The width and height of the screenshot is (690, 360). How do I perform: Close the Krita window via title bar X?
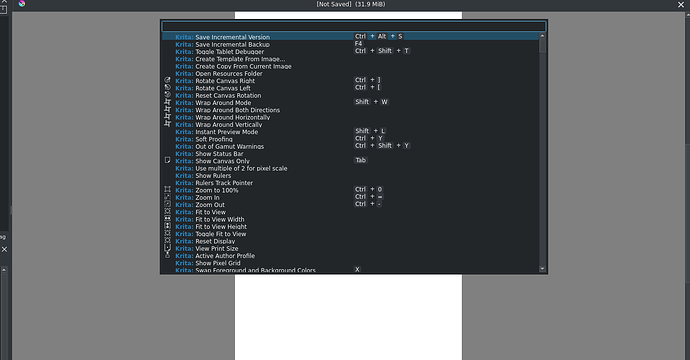(x=680, y=4)
